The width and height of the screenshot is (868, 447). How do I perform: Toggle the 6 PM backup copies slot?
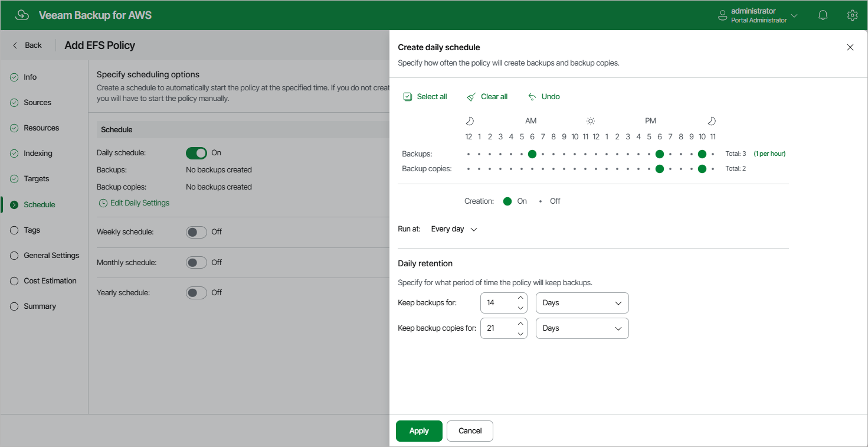(660, 169)
